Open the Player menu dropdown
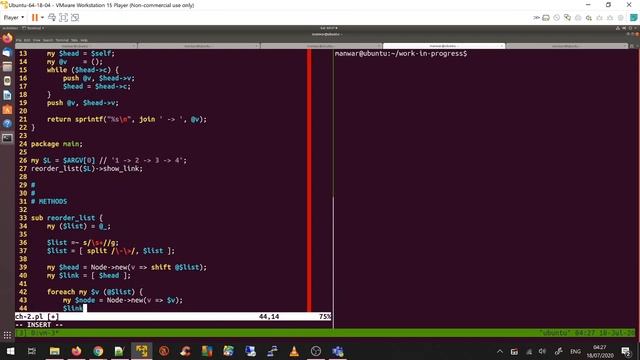 coord(13,18)
